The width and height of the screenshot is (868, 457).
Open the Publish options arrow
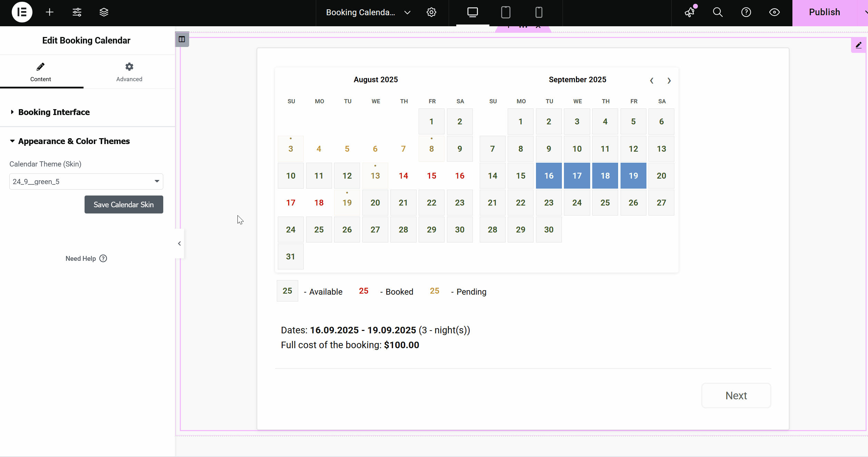tap(865, 12)
